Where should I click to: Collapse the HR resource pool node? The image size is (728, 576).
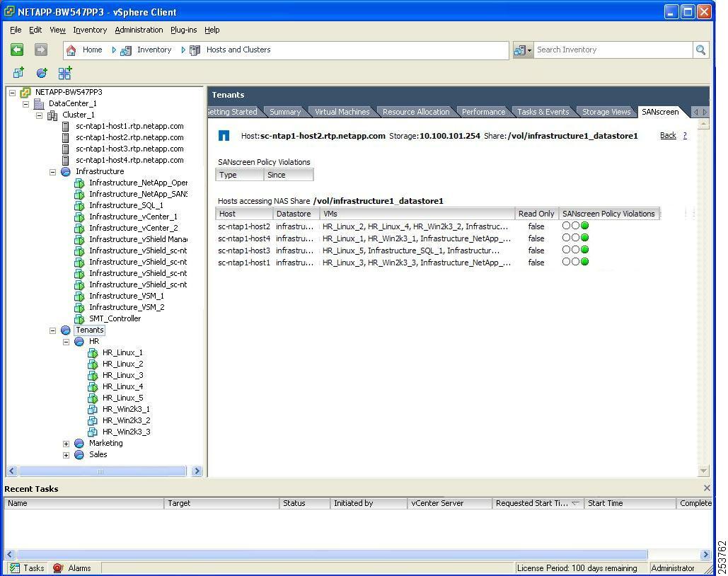click(x=67, y=342)
